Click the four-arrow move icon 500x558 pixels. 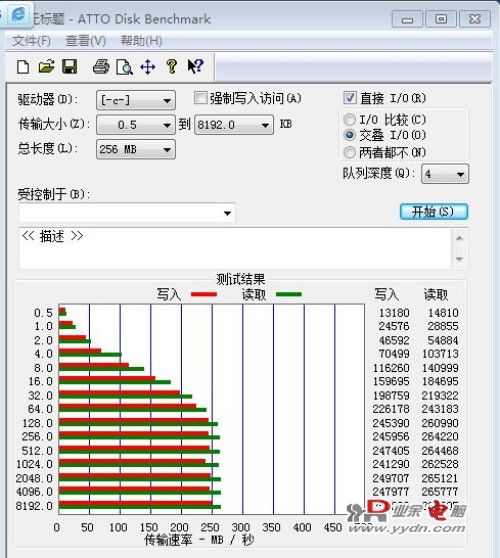coord(148,67)
